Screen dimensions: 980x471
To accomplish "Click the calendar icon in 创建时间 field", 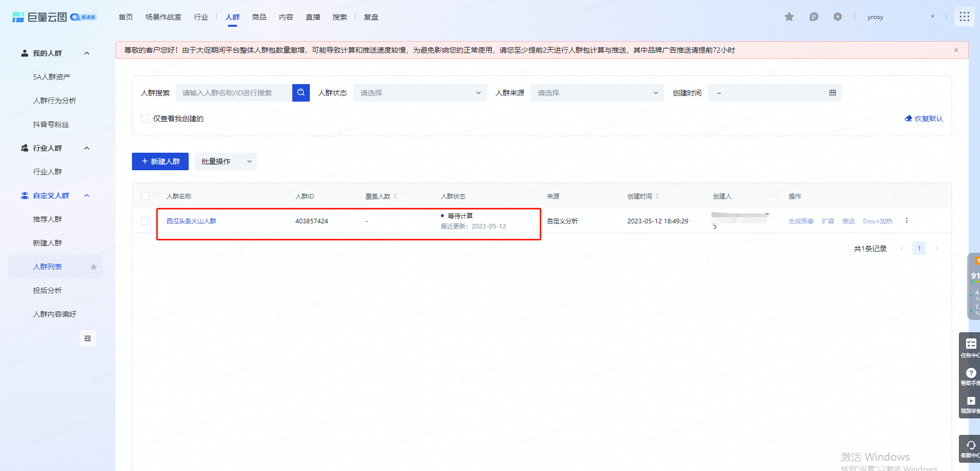I will pos(832,93).
